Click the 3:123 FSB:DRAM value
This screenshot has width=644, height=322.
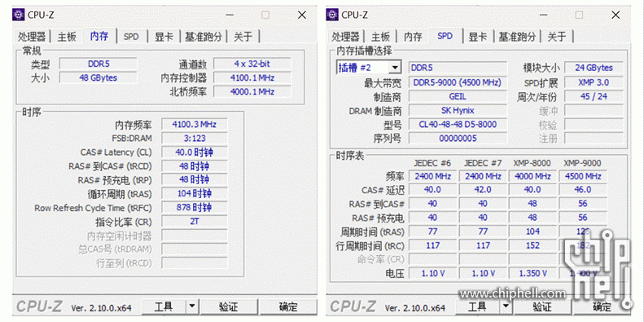195,139
